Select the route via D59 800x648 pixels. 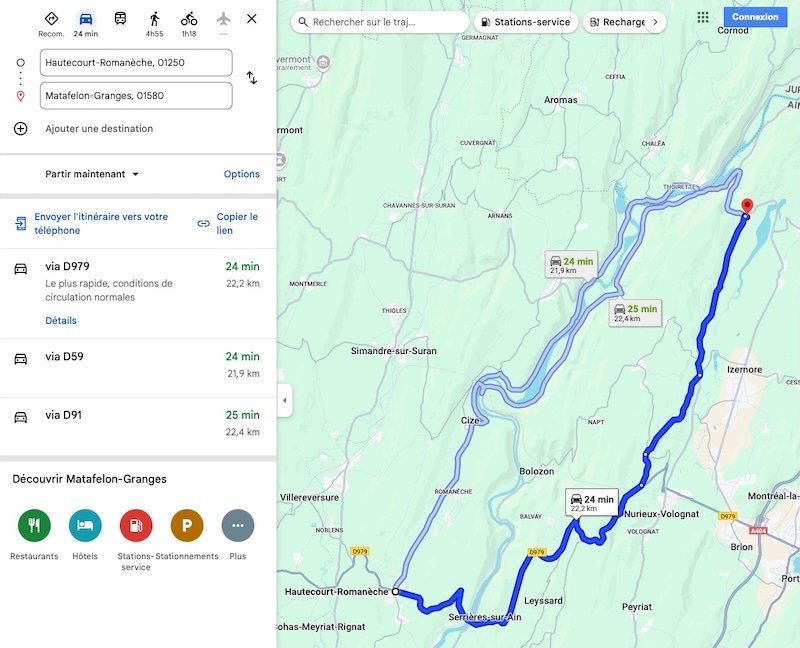point(138,368)
